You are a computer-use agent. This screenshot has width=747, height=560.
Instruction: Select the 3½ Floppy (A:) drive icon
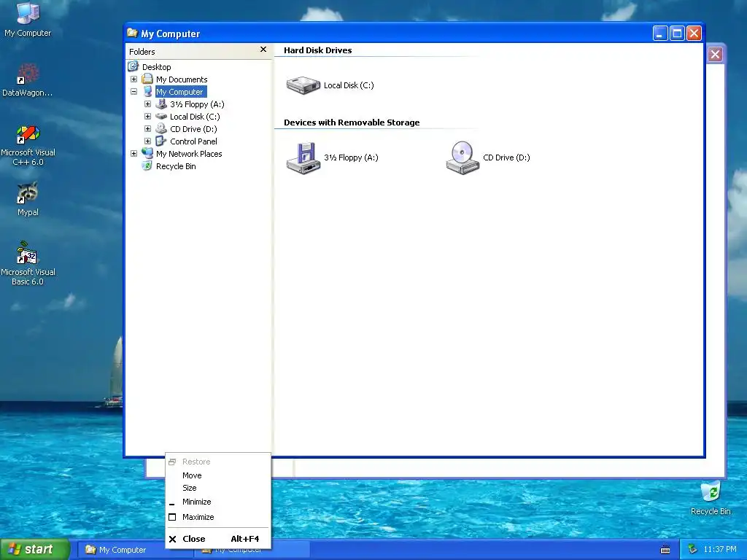[303, 157]
